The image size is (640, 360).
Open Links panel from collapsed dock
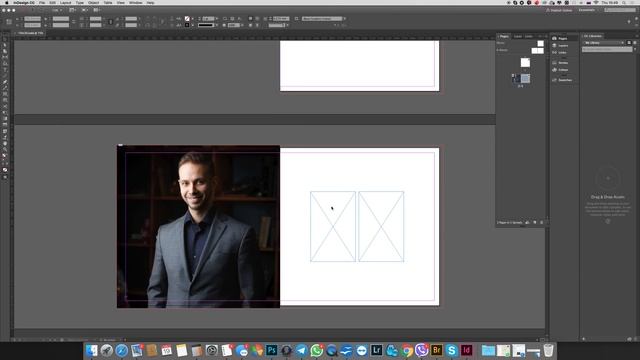(x=562, y=53)
